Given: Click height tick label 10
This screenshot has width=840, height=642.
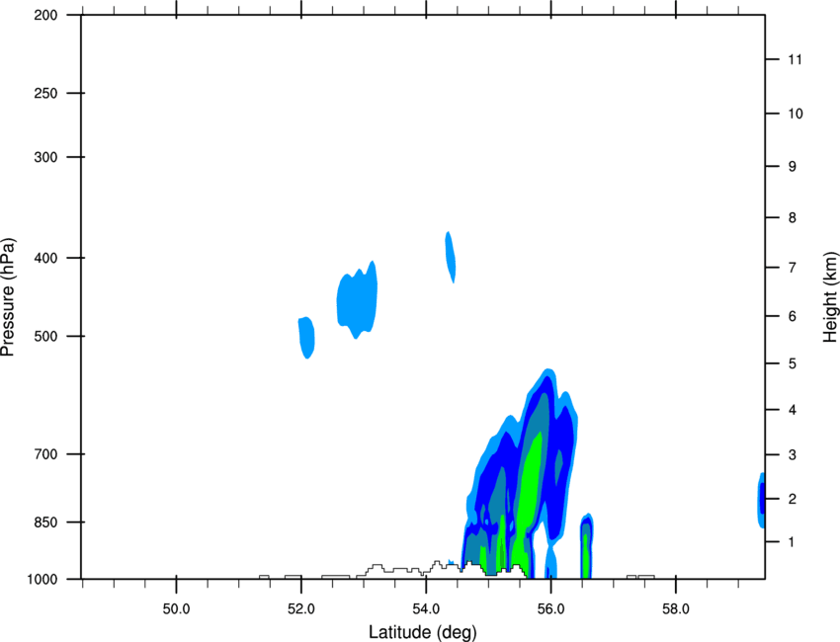Looking at the screenshot, I should tap(796, 114).
